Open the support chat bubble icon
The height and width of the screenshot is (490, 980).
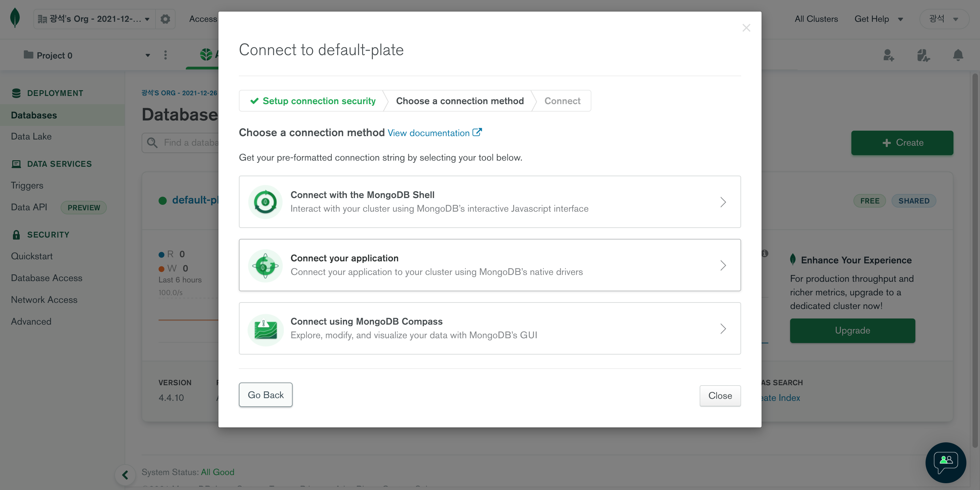coord(946,463)
